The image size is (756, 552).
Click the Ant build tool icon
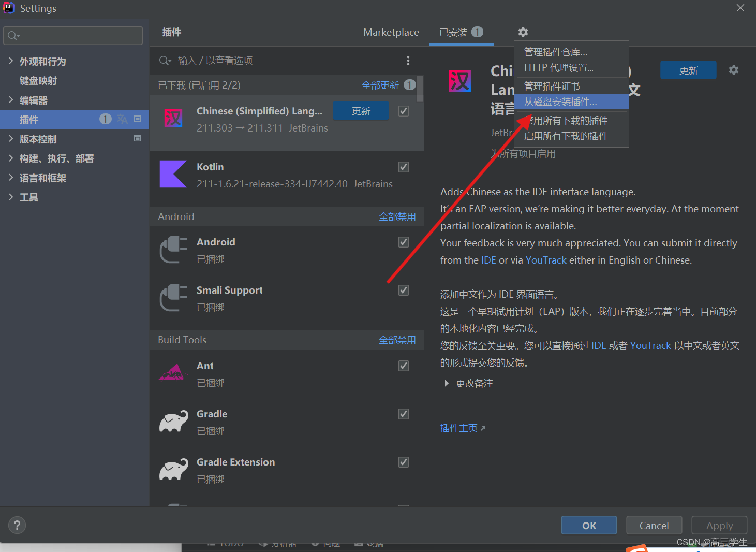pos(173,372)
